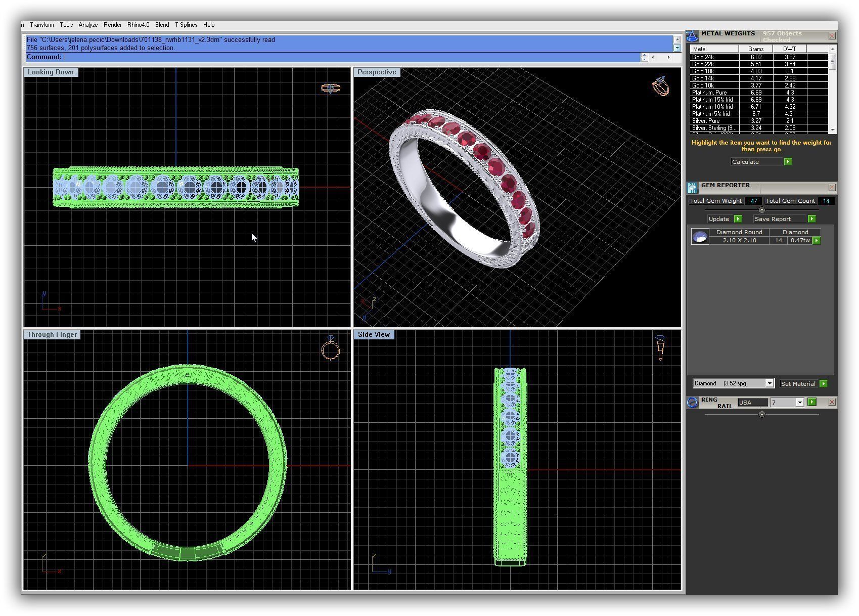Click the Ring Rail blue ring icon
The image size is (859, 616).
(x=692, y=403)
